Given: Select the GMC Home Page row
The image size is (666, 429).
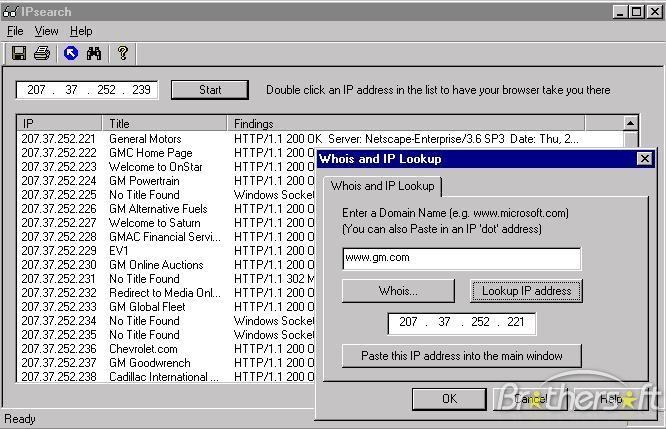Looking at the screenshot, I should click(x=166, y=153).
